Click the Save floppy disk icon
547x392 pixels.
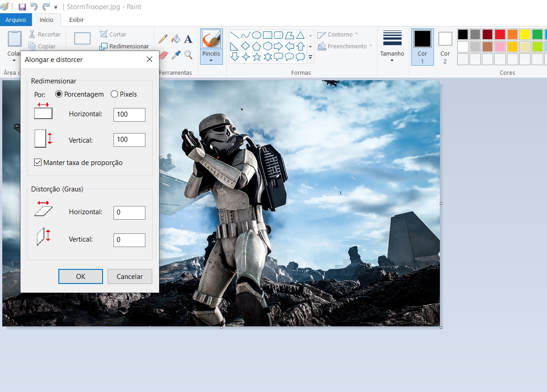point(22,7)
